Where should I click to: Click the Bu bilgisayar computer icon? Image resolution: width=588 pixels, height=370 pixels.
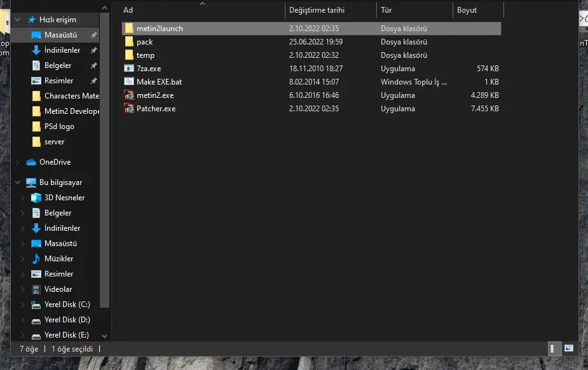[31, 182]
